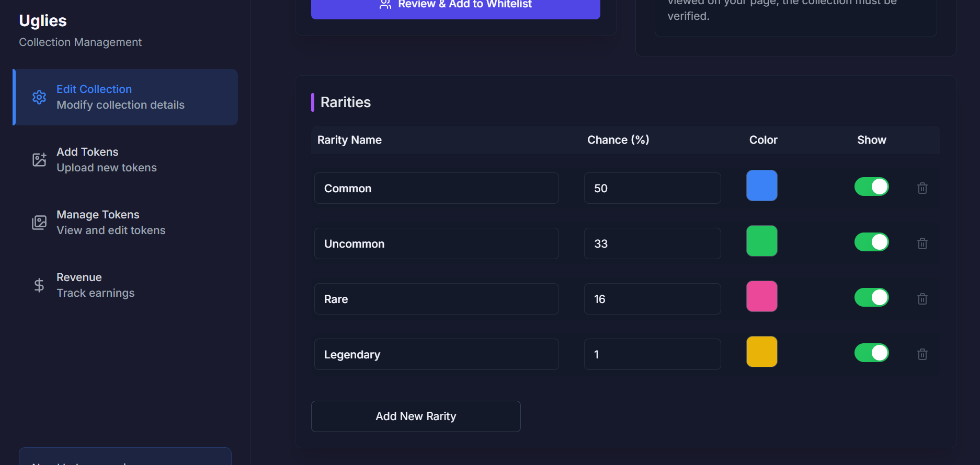Click Review & Add to Whitelist button
Screen dimensions: 980x465
click(455, 6)
